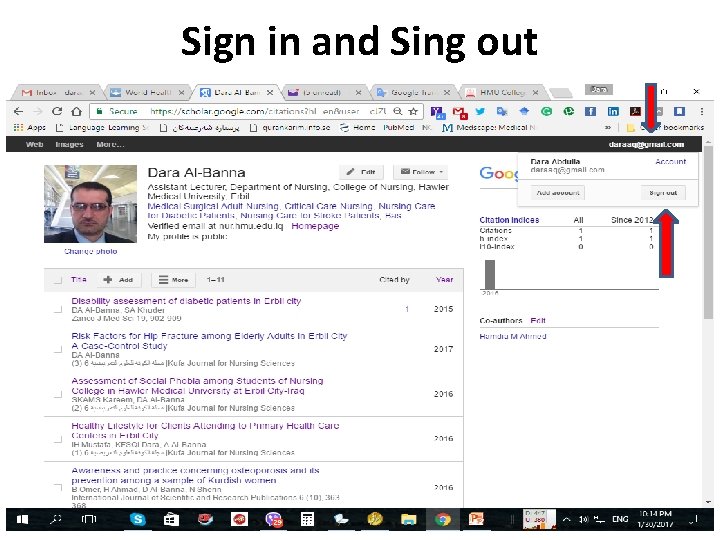Check the box for Disability assessment article
This screenshot has height=540, width=720.
58,309
